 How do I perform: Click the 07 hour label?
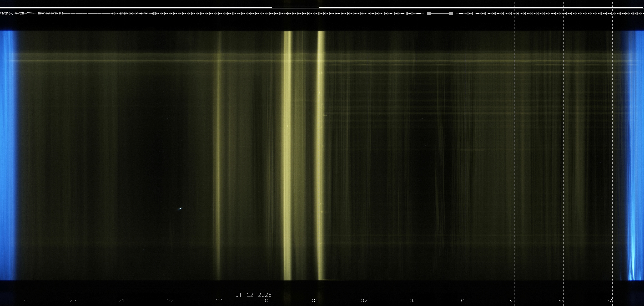(x=609, y=300)
